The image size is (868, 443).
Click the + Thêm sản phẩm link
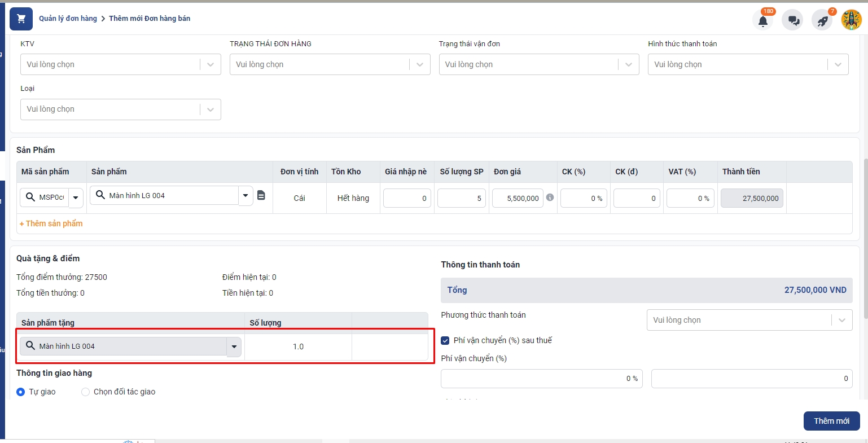51,223
